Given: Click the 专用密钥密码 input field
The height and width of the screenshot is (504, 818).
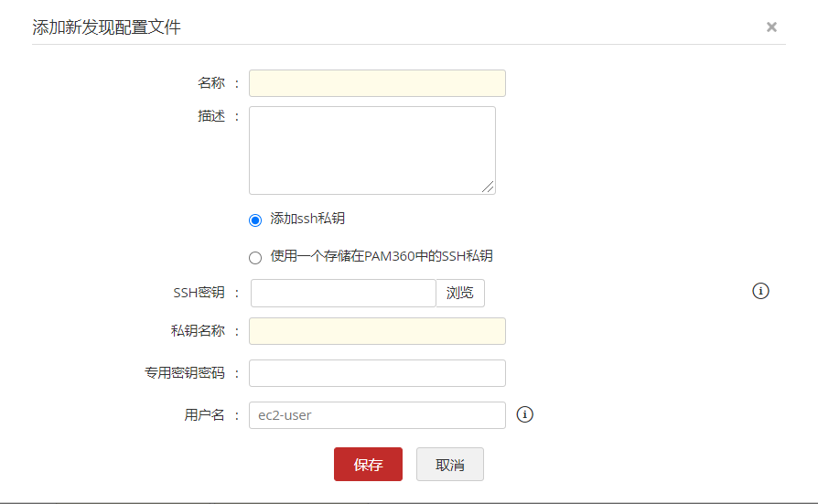Looking at the screenshot, I should click(377, 373).
